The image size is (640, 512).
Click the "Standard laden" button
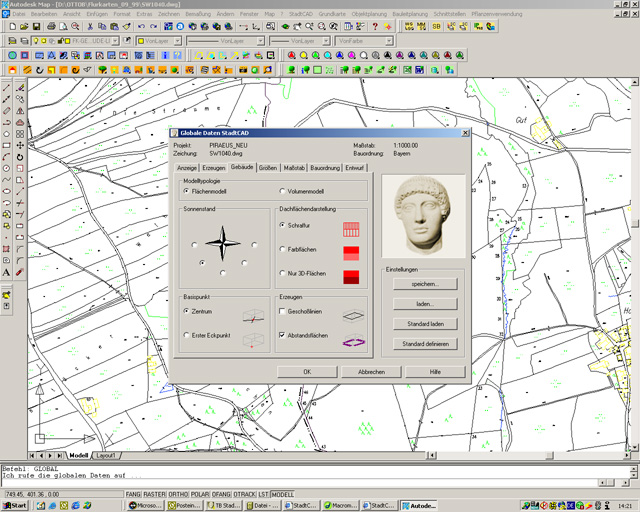tap(424, 324)
